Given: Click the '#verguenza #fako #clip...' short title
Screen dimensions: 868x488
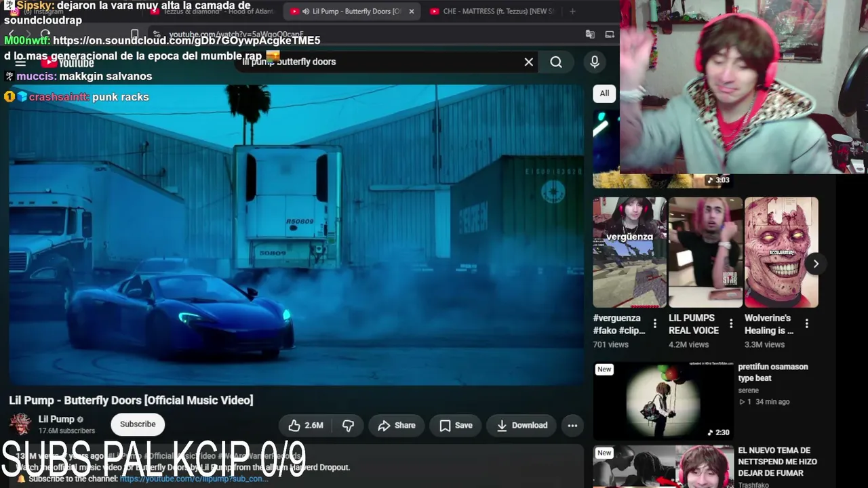Looking at the screenshot, I should coord(619,324).
